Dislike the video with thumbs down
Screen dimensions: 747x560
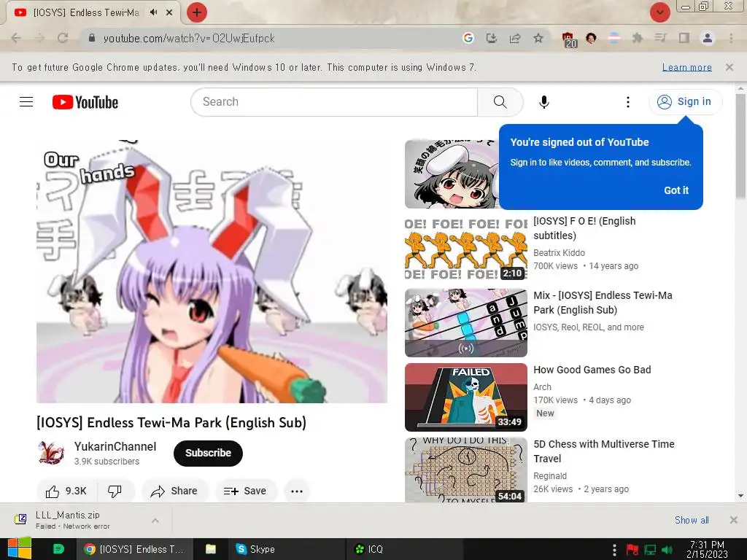pyautogui.click(x=115, y=491)
